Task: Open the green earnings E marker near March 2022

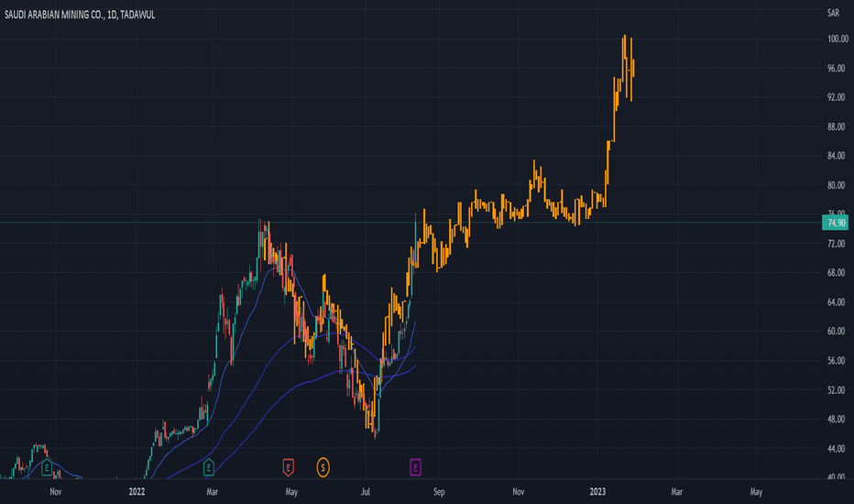Action: [209, 467]
